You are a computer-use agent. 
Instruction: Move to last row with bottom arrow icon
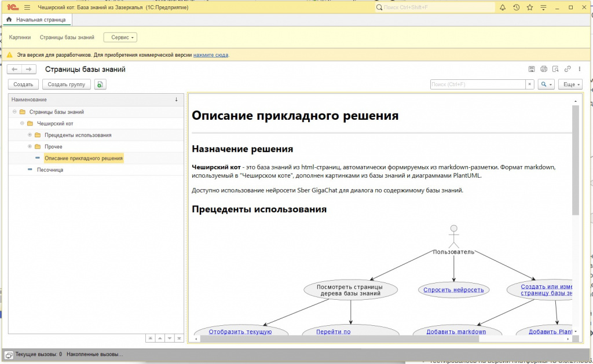[179, 338]
